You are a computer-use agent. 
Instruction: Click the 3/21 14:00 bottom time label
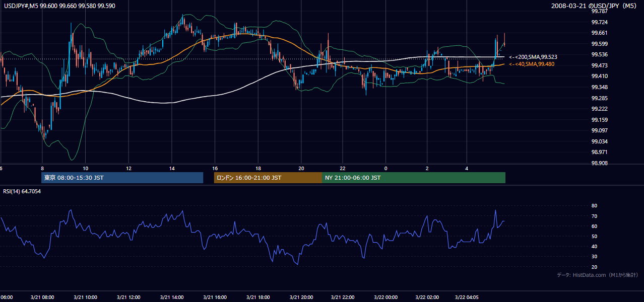point(171,297)
